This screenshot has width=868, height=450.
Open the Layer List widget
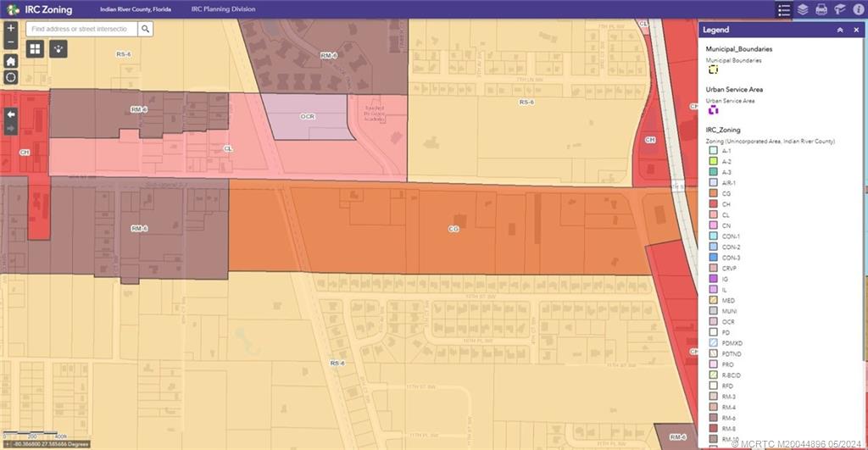(x=802, y=9)
